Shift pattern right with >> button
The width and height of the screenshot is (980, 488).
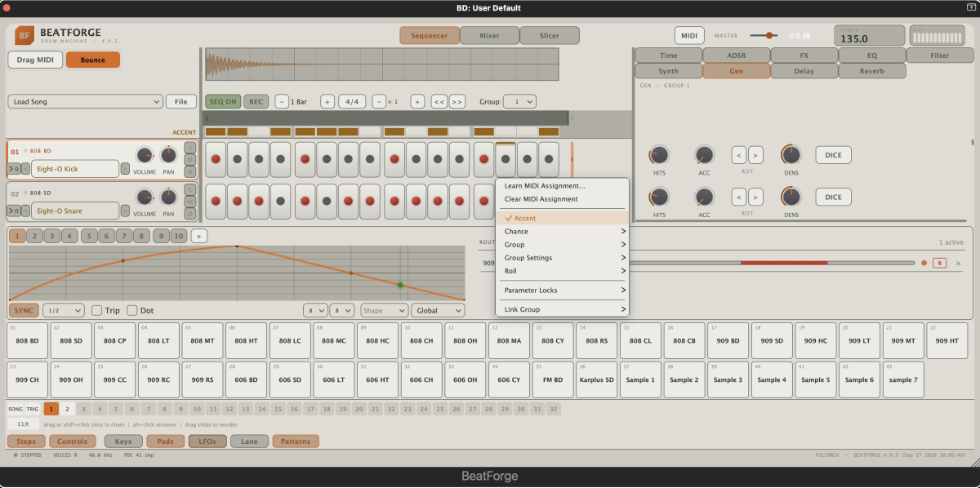(x=457, y=102)
